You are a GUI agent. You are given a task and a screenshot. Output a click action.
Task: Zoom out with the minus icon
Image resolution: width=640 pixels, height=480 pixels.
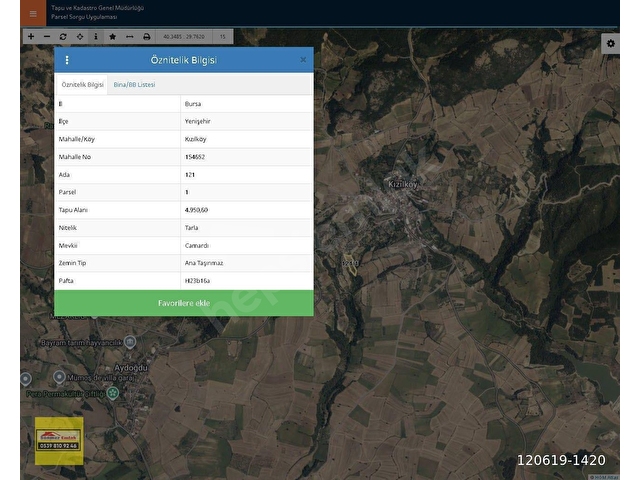pyautogui.click(x=47, y=37)
